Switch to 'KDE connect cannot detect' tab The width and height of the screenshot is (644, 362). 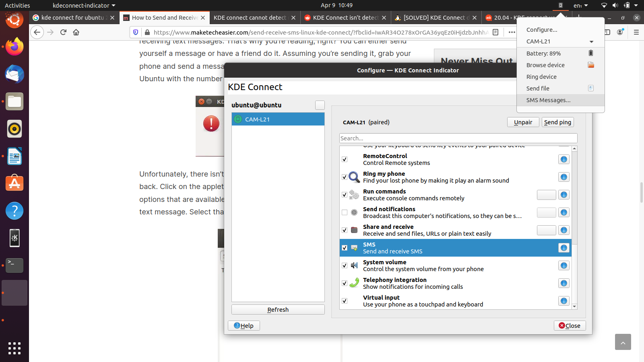[x=254, y=18]
